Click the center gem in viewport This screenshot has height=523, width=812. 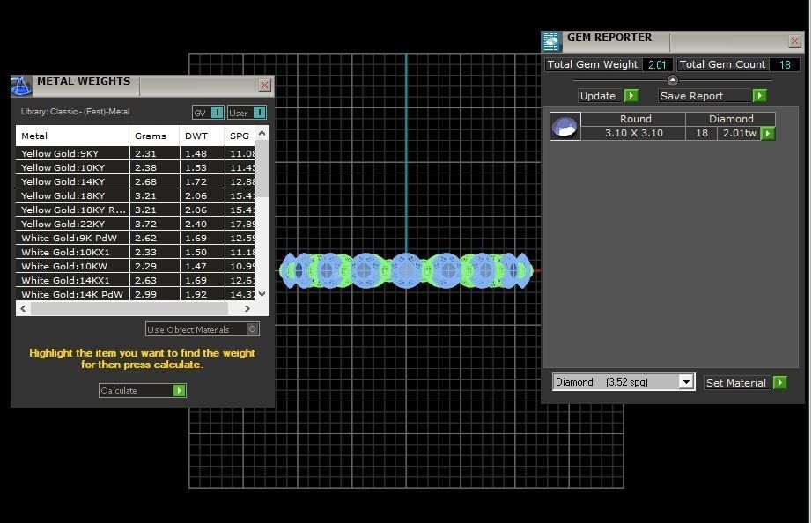[x=406, y=269]
